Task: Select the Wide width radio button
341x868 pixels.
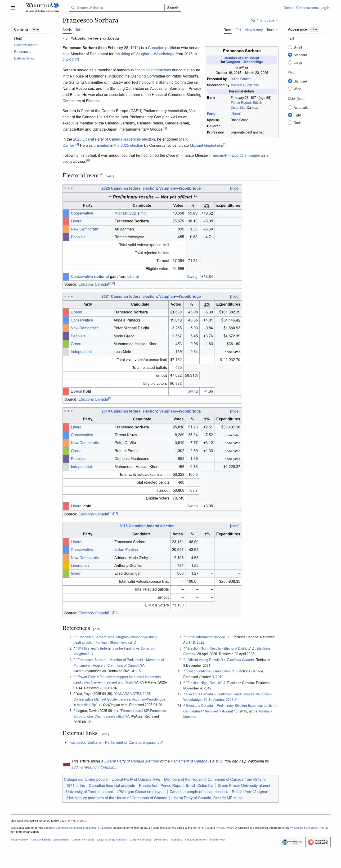Action: coord(290,89)
